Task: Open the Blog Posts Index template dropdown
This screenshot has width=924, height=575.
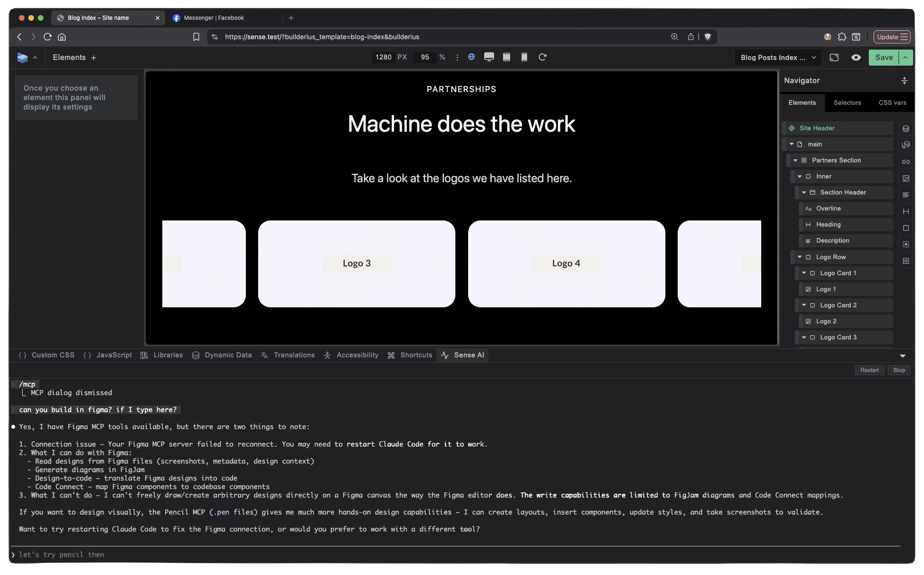Action: tap(777, 57)
